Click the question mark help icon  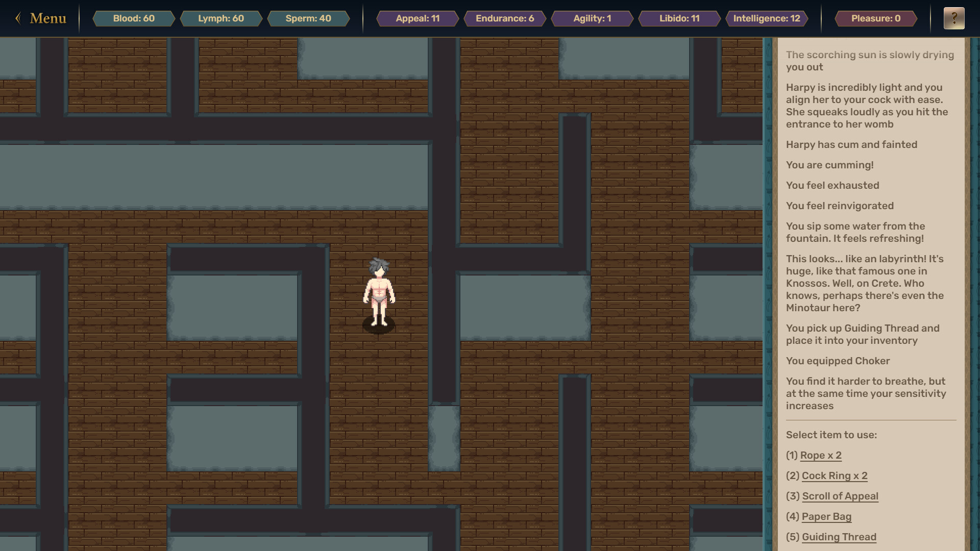point(953,18)
